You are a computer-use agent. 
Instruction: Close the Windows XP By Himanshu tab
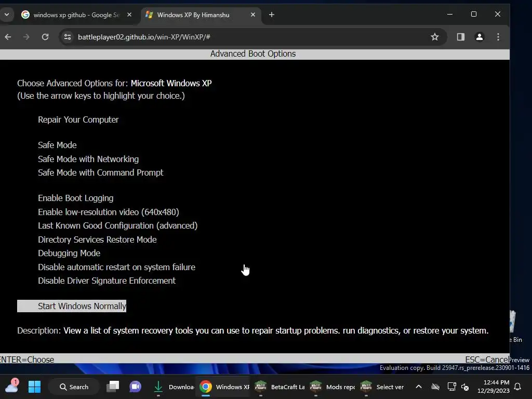pos(253,15)
